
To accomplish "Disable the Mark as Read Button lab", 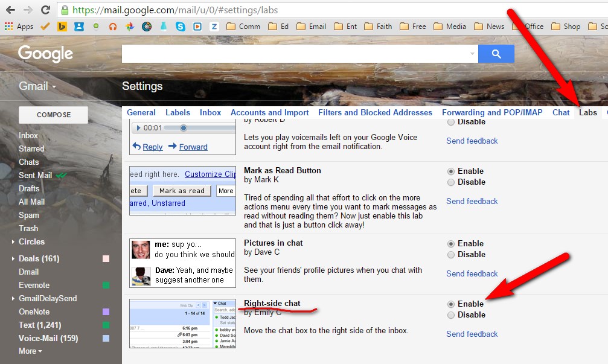I will click(452, 182).
